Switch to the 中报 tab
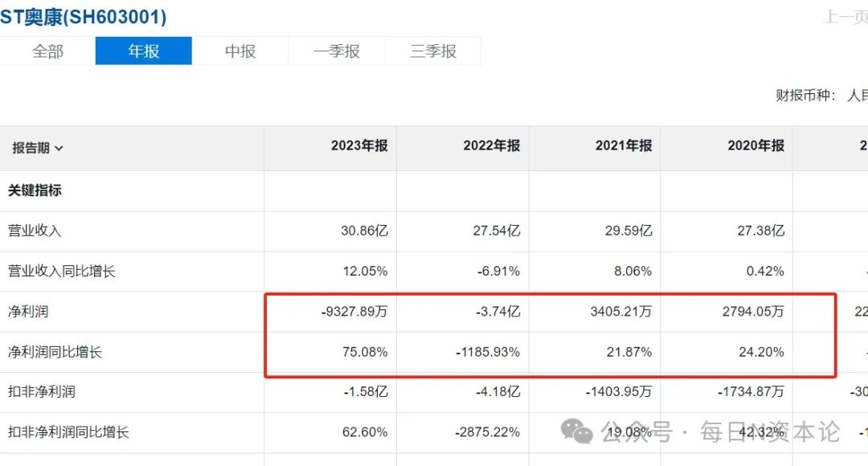Image resolution: width=868 pixels, height=466 pixels. 240,51
